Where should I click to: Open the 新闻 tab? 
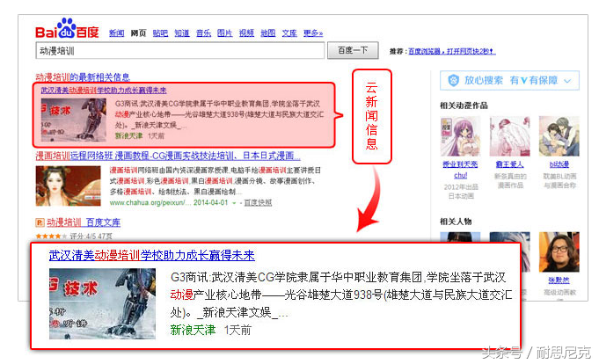116,33
